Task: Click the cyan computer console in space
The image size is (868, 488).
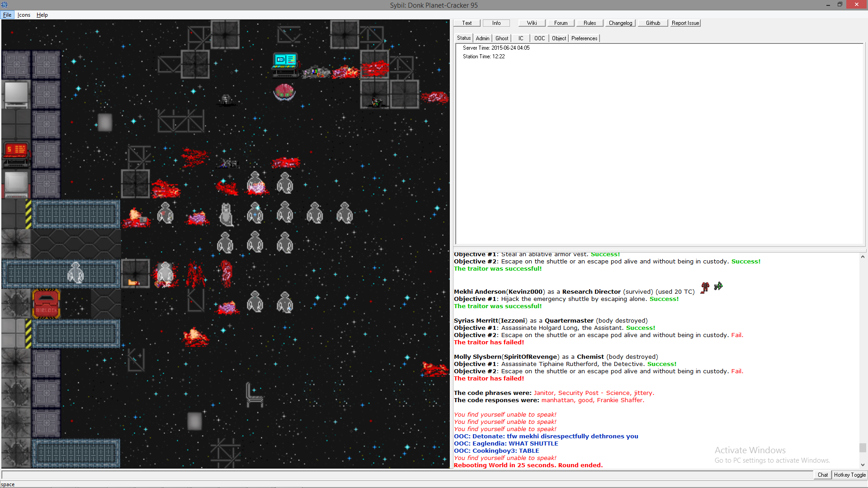Action: click(285, 65)
